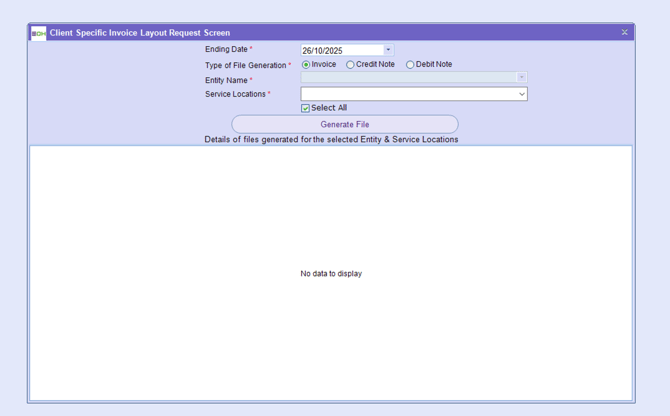
Task: Click the Type of File Generation label
Action: click(245, 65)
